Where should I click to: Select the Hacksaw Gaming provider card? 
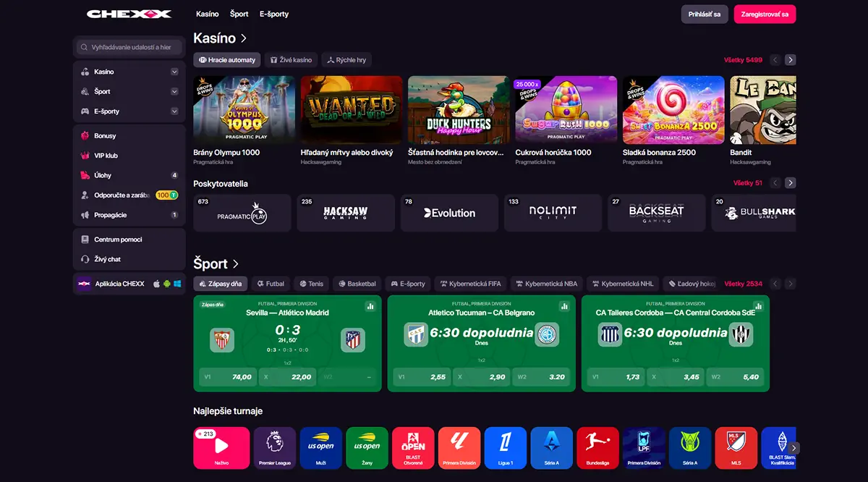pos(346,213)
